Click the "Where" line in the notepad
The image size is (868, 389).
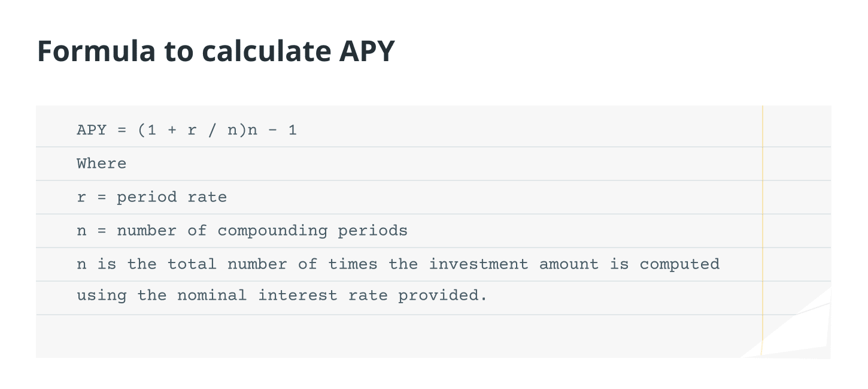coord(102,164)
